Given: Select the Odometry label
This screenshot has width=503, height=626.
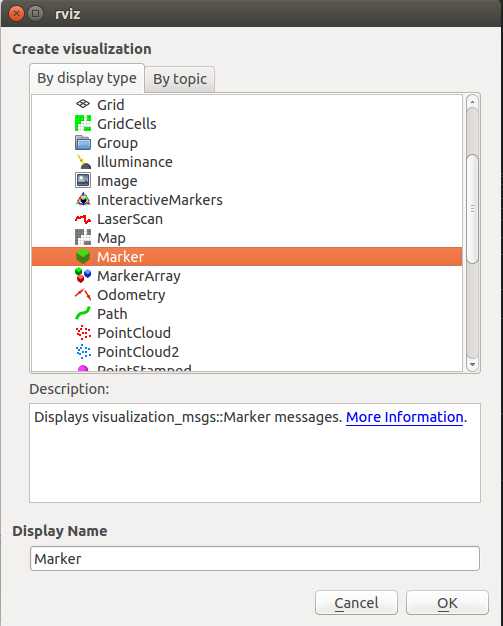Looking at the screenshot, I should pos(131,295).
